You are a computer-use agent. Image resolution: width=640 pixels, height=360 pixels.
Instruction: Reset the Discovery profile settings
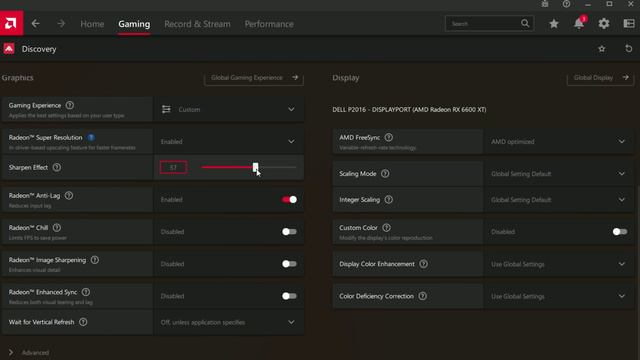(x=629, y=49)
